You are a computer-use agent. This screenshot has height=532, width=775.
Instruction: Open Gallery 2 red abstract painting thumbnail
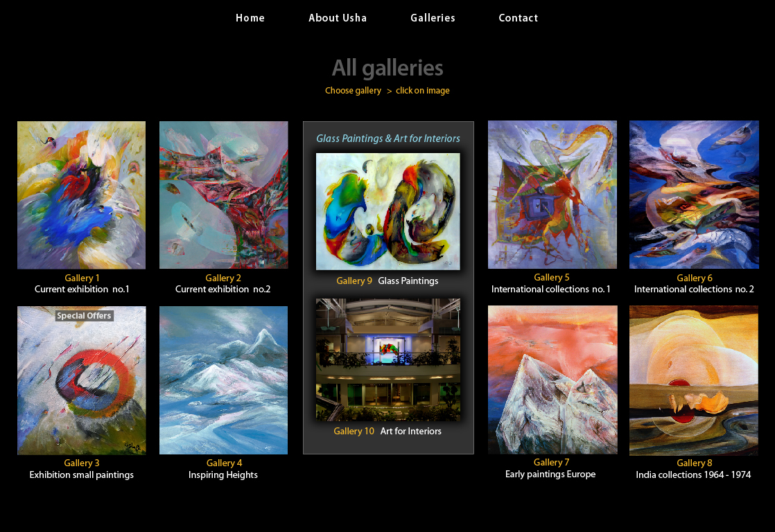[x=223, y=195]
